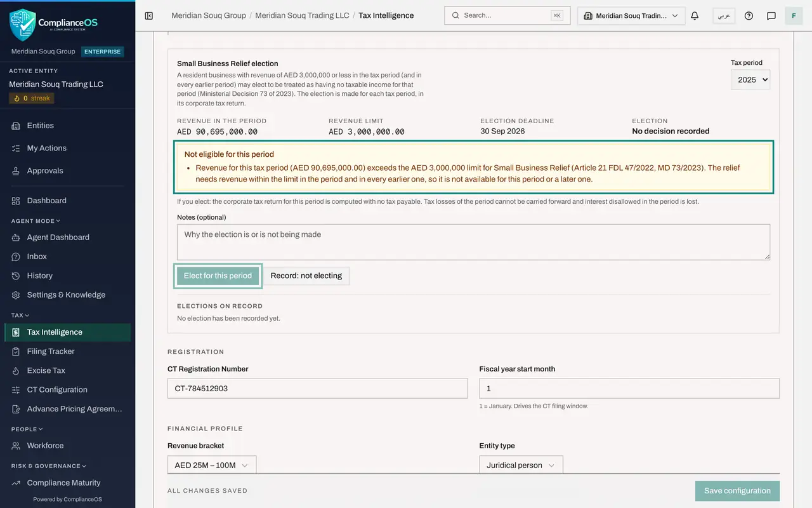Click the CT Registration Number field

click(317, 389)
